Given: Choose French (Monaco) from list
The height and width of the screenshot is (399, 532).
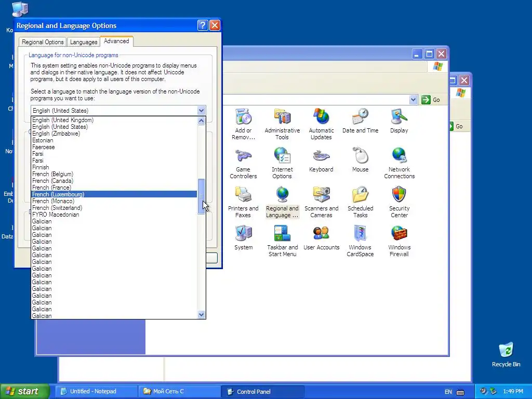Looking at the screenshot, I should pos(114,201).
